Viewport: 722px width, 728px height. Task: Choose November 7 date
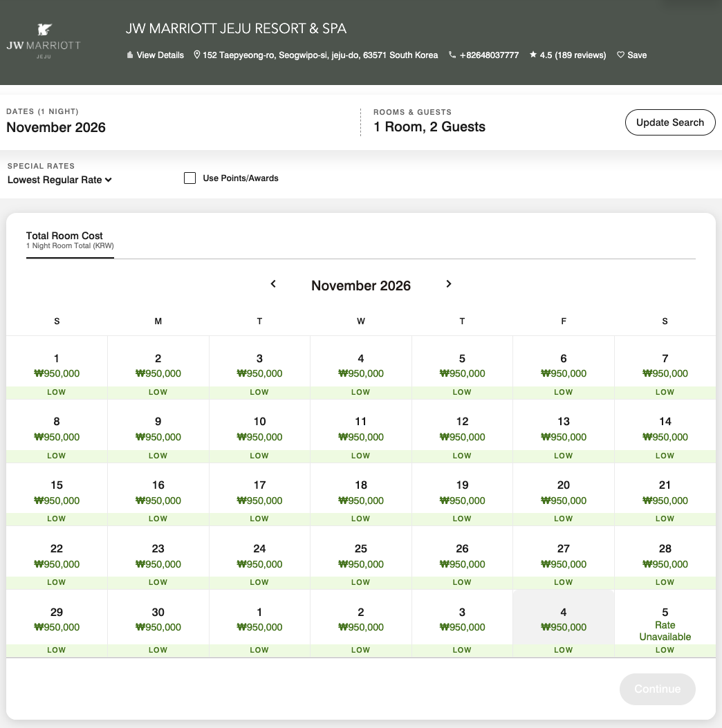pos(665,368)
